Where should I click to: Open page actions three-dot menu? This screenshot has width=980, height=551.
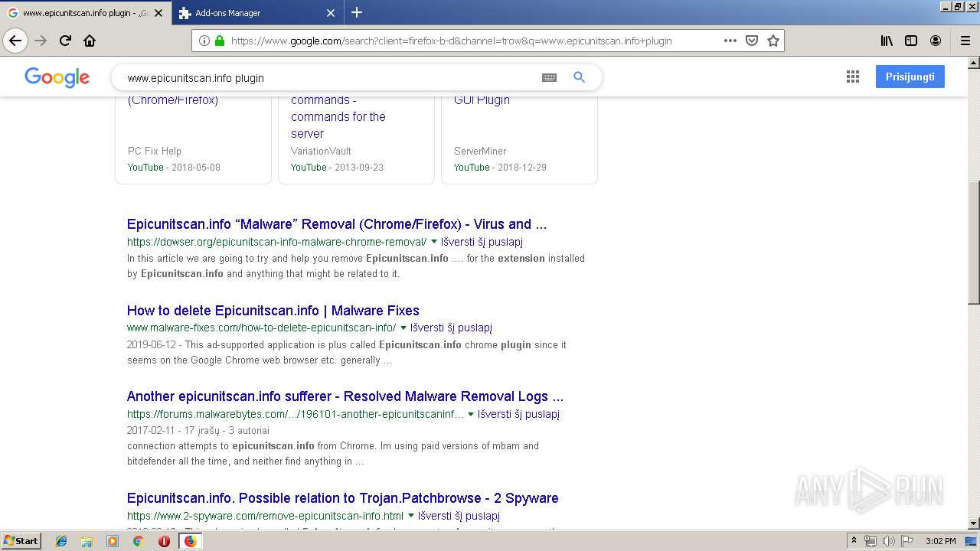tap(730, 41)
